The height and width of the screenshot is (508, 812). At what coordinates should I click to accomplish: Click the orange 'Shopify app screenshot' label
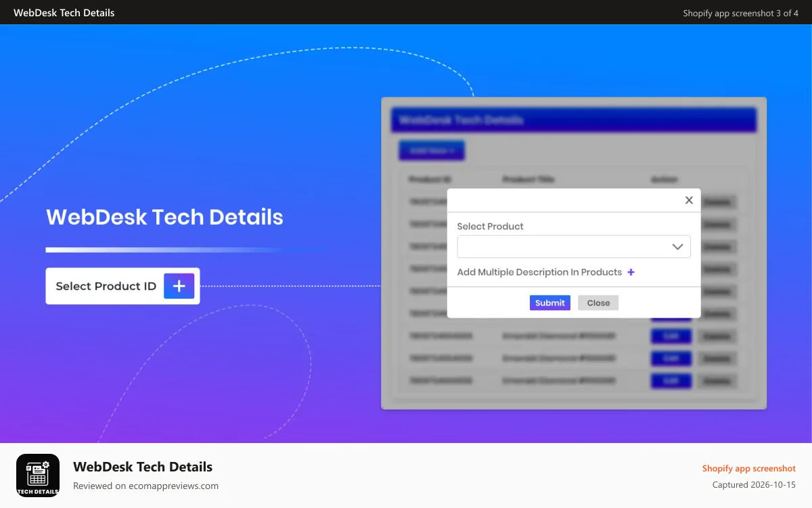[749, 468]
